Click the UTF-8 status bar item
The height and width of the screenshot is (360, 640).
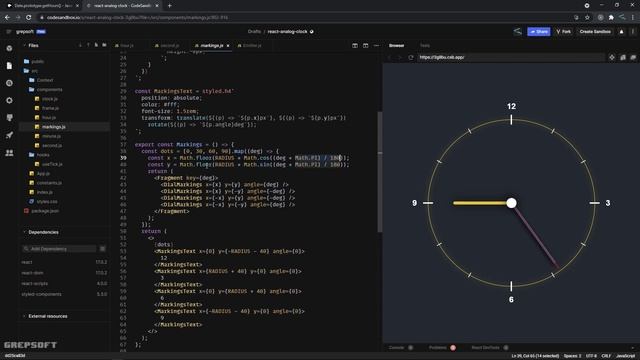point(591,356)
